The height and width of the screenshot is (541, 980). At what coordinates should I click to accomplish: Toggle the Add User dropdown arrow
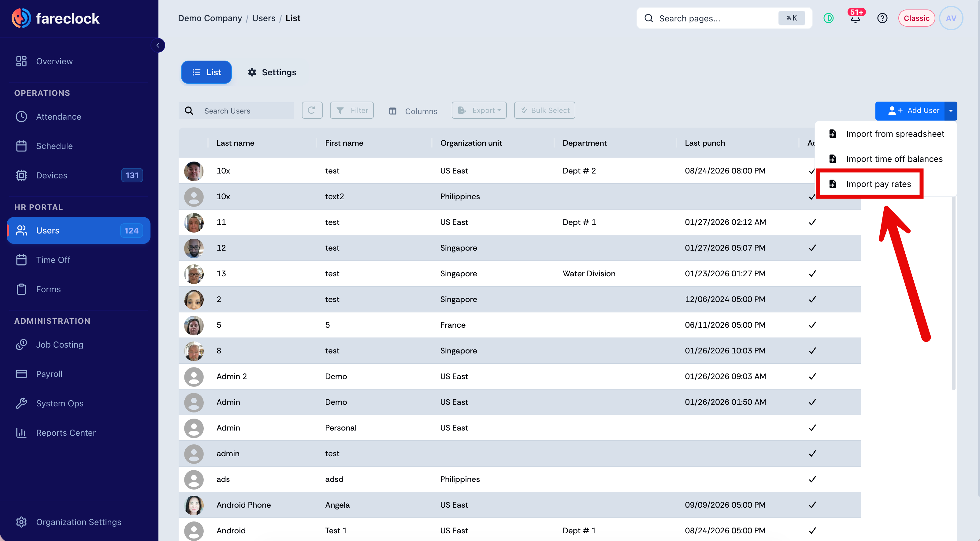pos(950,111)
